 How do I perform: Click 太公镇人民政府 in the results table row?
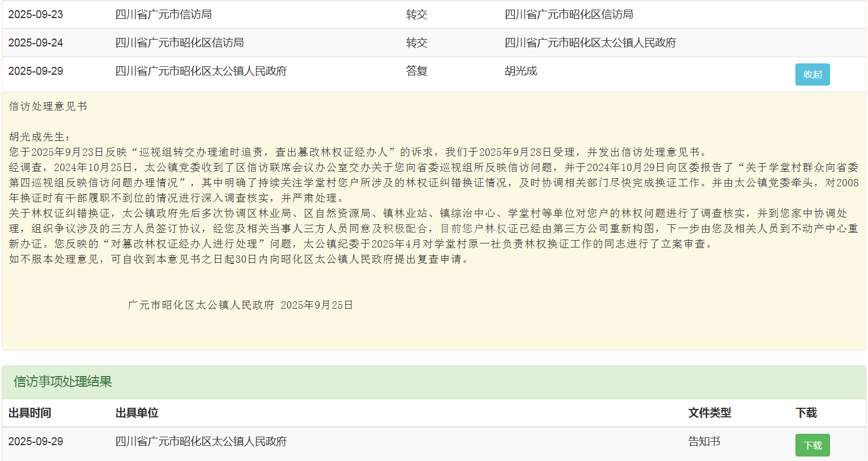click(201, 442)
